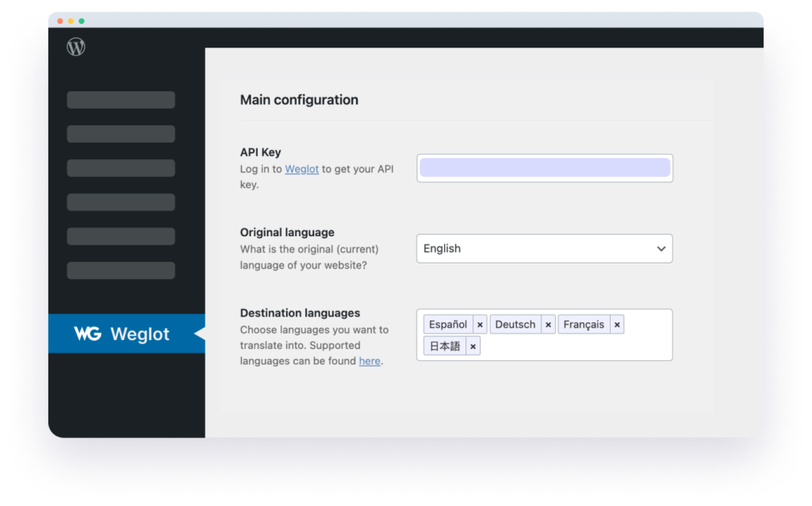Open the Original language dropdown

click(x=544, y=248)
